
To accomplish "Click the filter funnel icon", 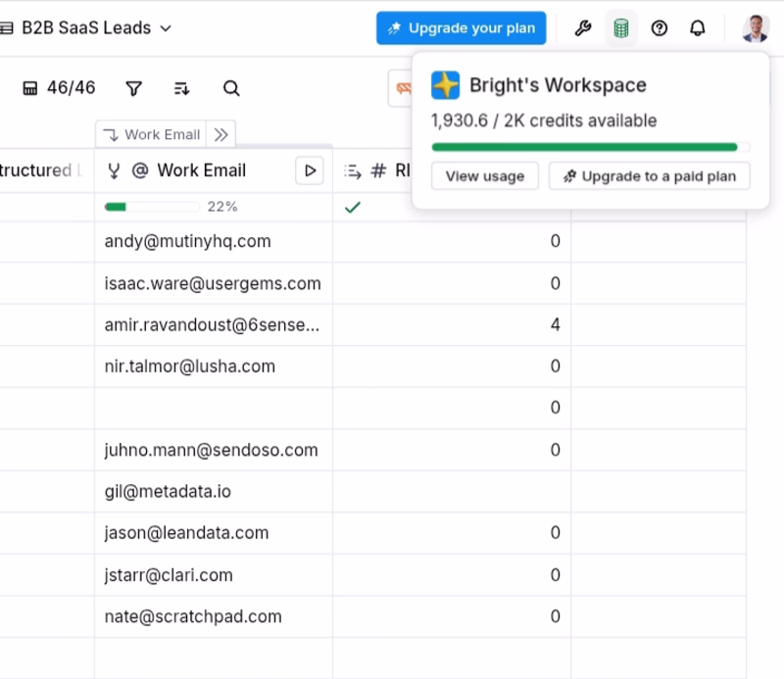I will [133, 88].
